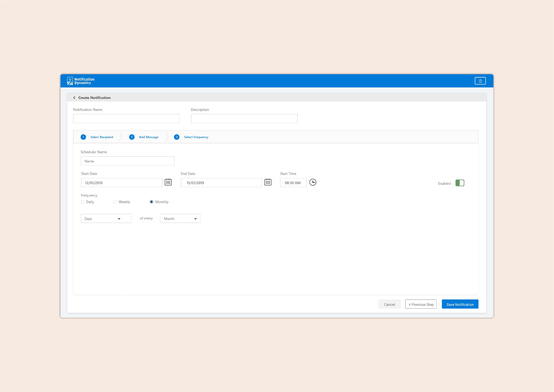Open the Month dropdown

(x=180, y=218)
